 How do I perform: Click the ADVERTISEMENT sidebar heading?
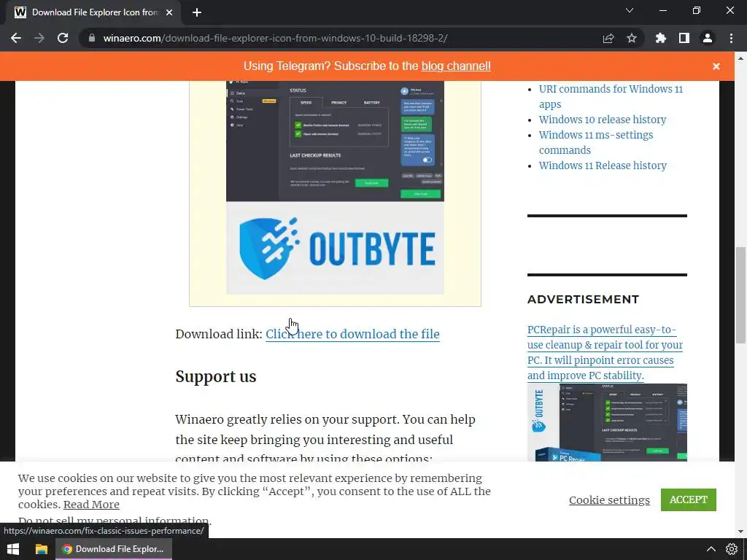pos(583,299)
